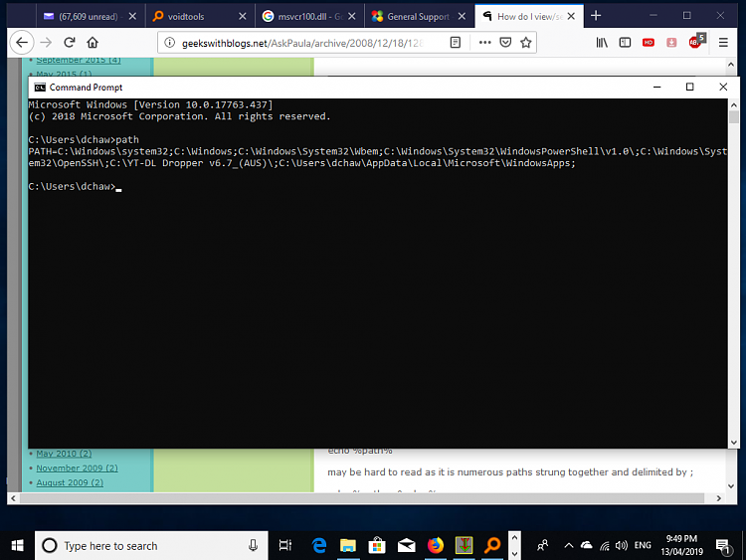The width and height of the screenshot is (746, 560).
Task: Save page to Pocket
Action: coord(505,43)
